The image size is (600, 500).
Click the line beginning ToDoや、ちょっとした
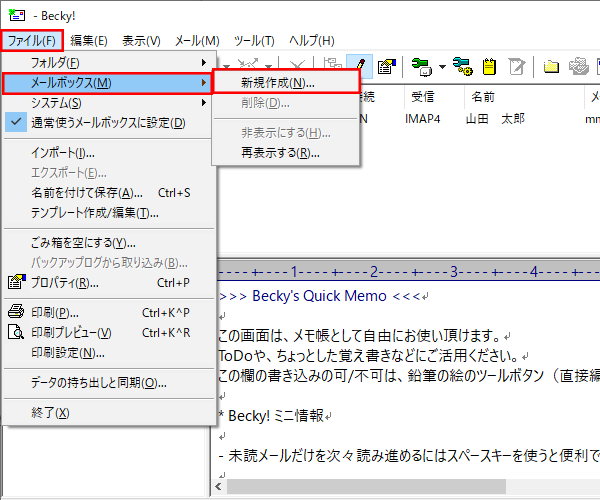[368, 356]
